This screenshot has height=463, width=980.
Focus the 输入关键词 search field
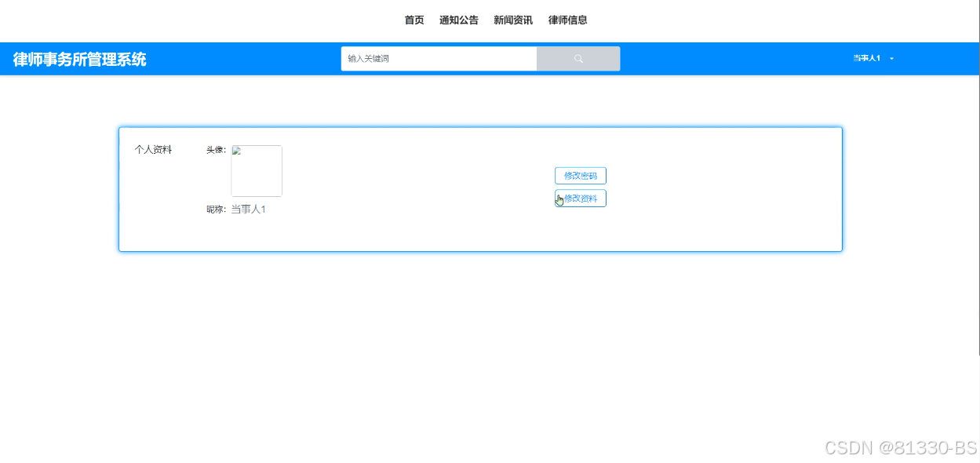pyautogui.click(x=439, y=59)
